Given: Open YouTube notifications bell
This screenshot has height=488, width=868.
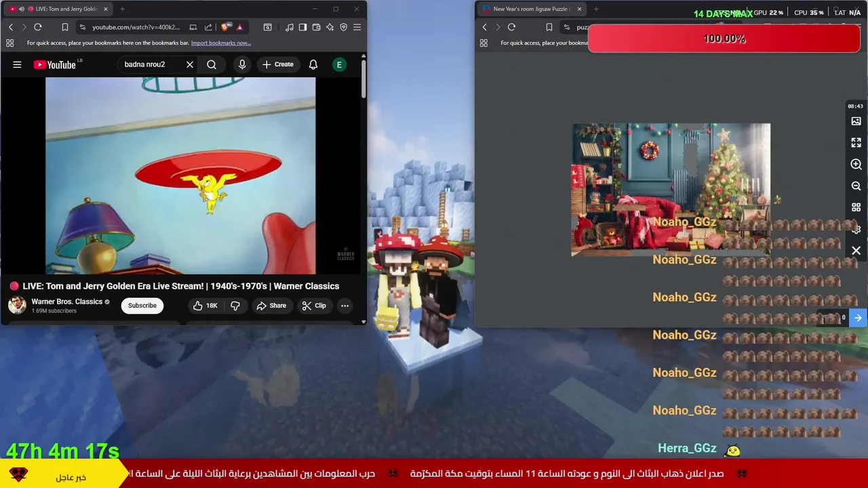Looking at the screenshot, I should 313,64.
